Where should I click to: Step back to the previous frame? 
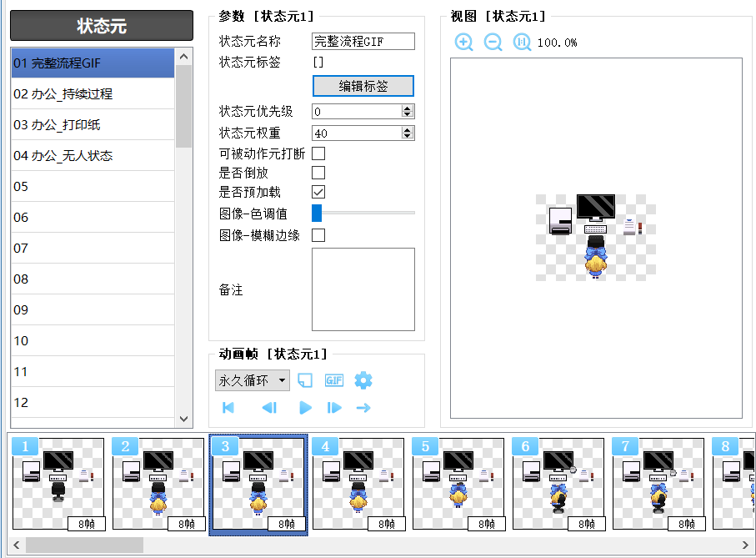(268, 408)
